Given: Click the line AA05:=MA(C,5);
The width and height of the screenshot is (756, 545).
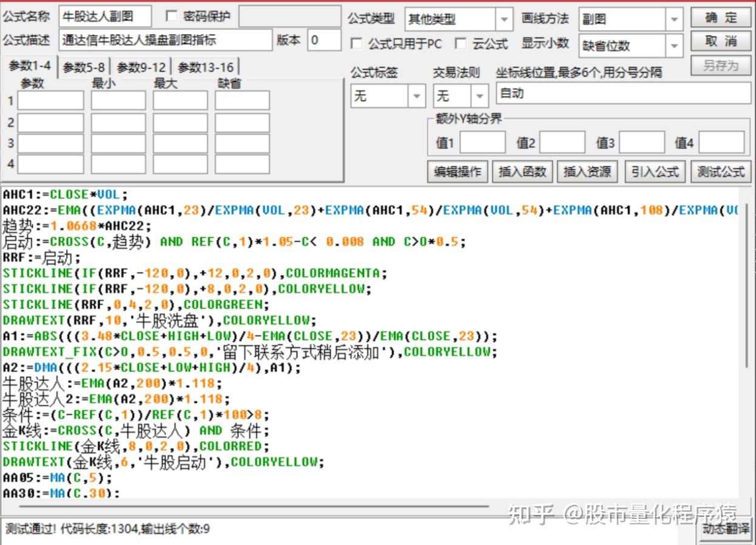Looking at the screenshot, I should 58,478.
